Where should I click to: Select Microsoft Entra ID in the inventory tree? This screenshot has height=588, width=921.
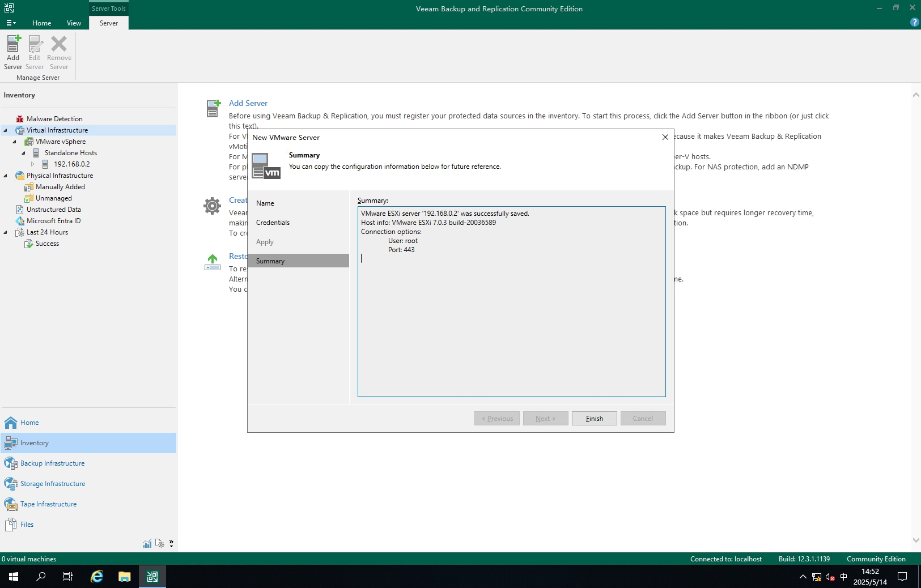pyautogui.click(x=53, y=221)
